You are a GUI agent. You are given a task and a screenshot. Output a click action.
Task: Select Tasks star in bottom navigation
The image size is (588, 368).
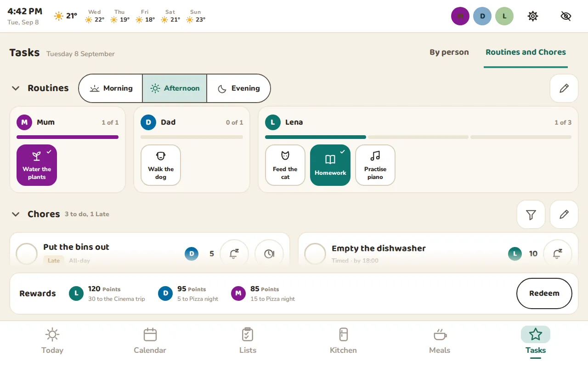[x=536, y=341]
